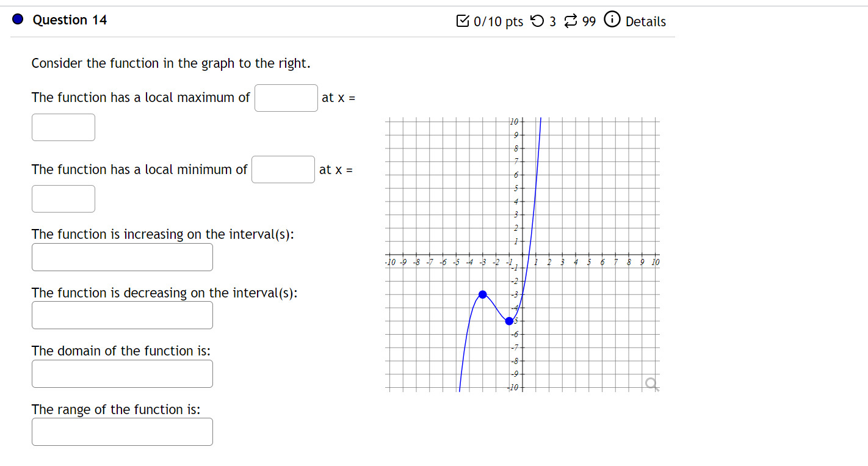This screenshot has width=868, height=466.
Task: Open the info circle icon beside Details
Action: coord(612,20)
